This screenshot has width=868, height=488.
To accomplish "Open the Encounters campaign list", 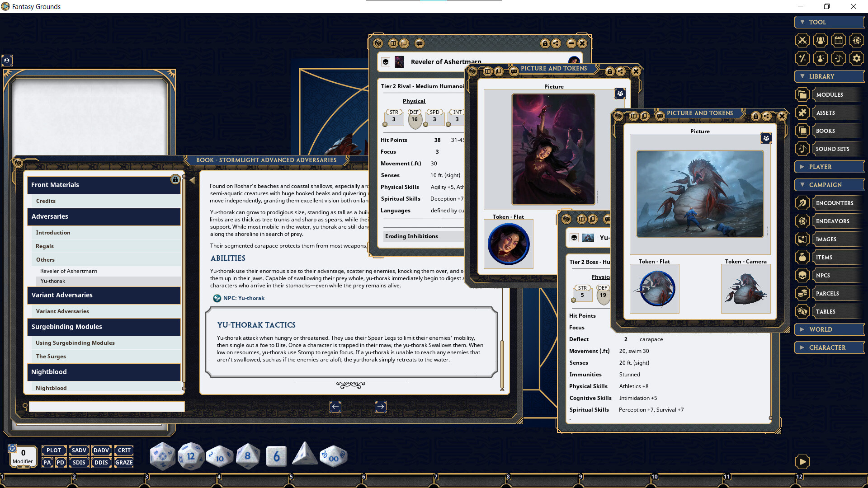I will click(835, 203).
